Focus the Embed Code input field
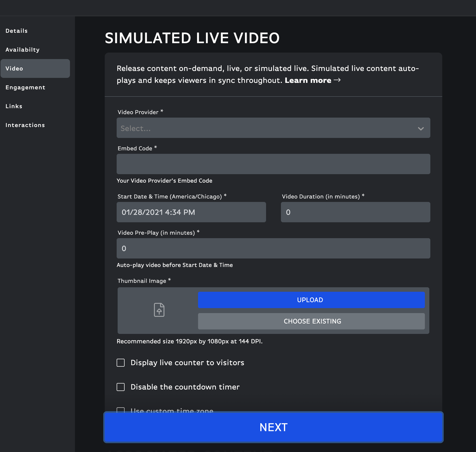Screen dimensions: 476x452 (273, 164)
